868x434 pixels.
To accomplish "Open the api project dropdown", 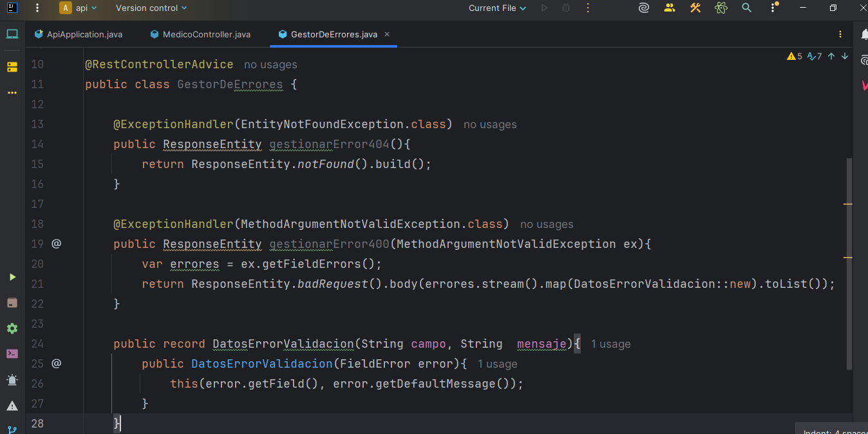I will (79, 8).
